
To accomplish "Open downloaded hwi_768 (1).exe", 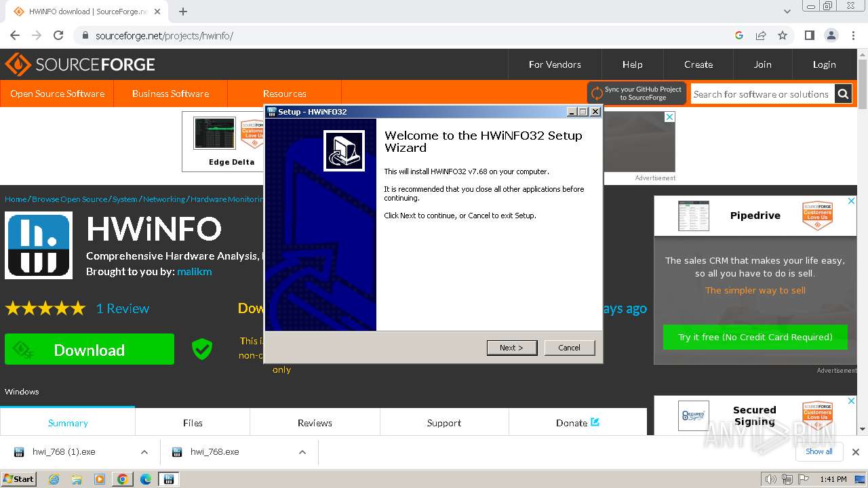I will [x=63, y=451].
